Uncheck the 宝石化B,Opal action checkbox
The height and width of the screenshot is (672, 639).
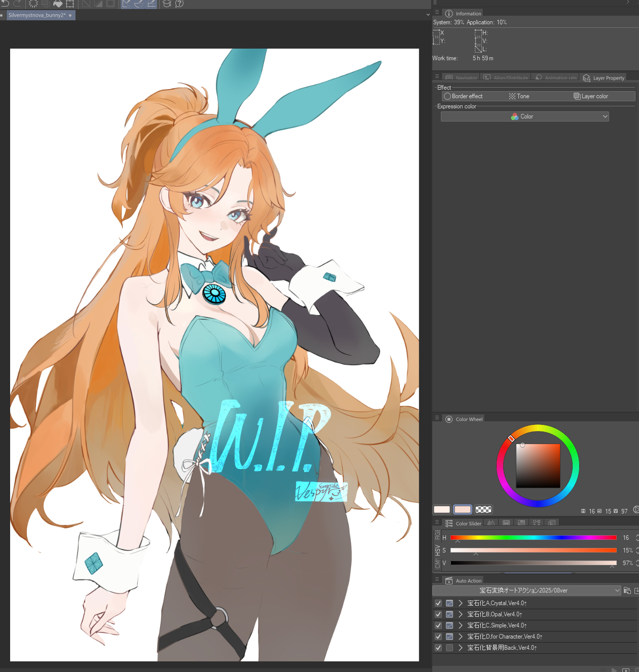point(438,614)
